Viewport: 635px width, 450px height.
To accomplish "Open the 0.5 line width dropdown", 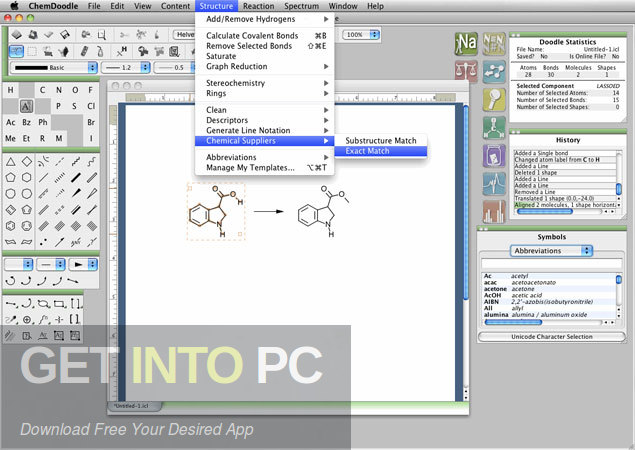I will pyautogui.click(x=175, y=67).
